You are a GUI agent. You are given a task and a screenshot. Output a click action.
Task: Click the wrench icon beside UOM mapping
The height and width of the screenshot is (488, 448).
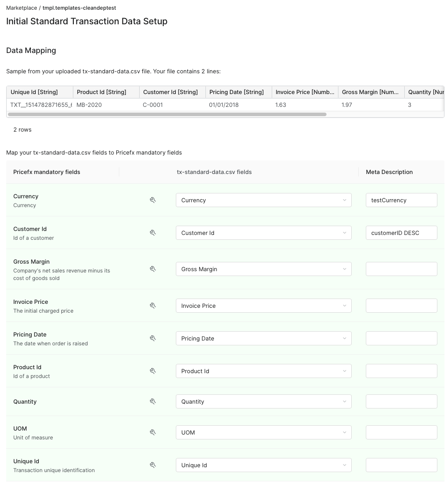(153, 432)
